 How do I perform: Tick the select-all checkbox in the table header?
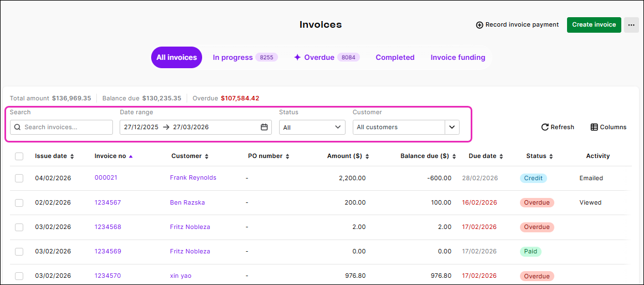pos(19,156)
